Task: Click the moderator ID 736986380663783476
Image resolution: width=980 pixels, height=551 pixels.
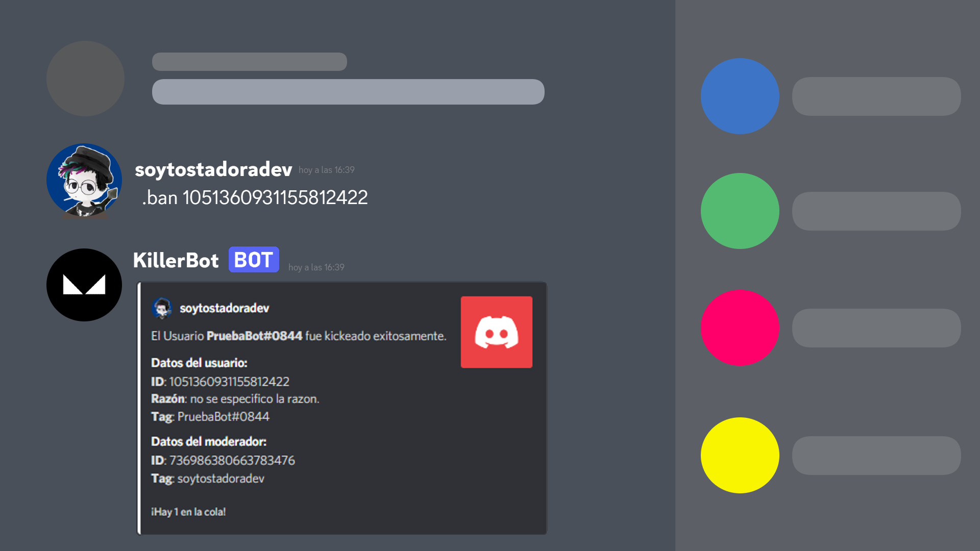Action: pos(232,460)
